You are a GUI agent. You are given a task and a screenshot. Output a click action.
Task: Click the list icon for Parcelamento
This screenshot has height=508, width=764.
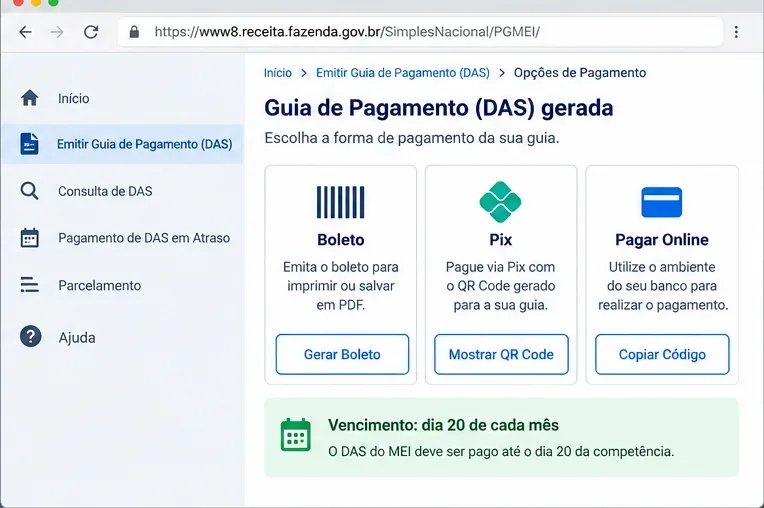30,285
